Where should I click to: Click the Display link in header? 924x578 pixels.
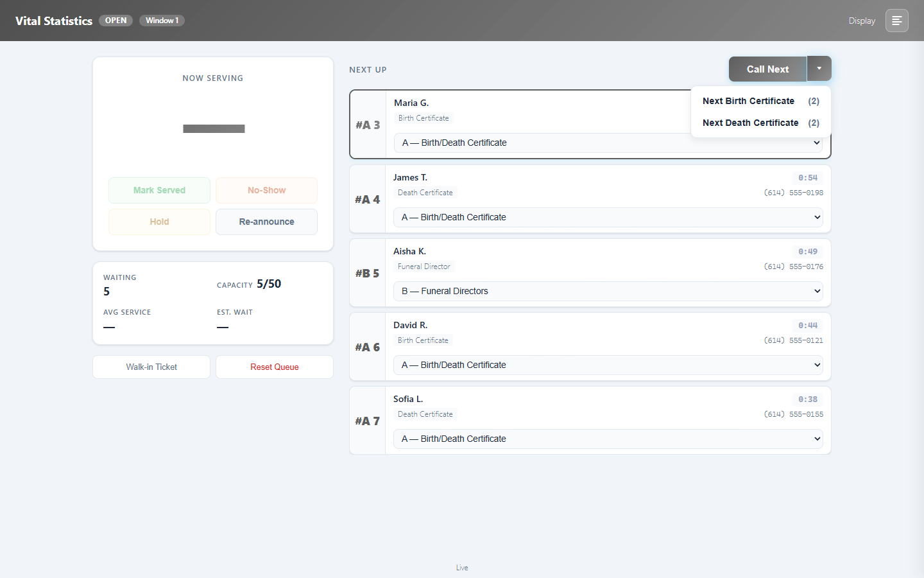point(862,21)
